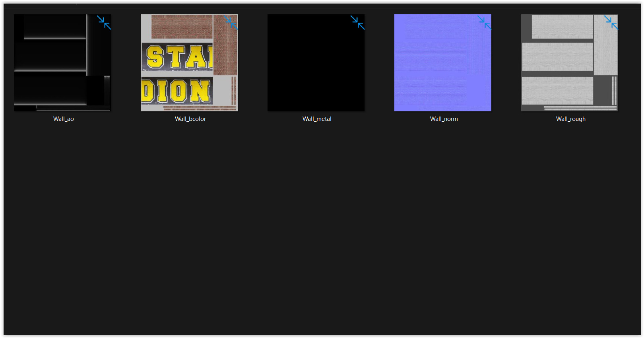Select the Wall_bcolor texture thumbnail
This screenshot has width=644, height=338.
click(x=189, y=63)
